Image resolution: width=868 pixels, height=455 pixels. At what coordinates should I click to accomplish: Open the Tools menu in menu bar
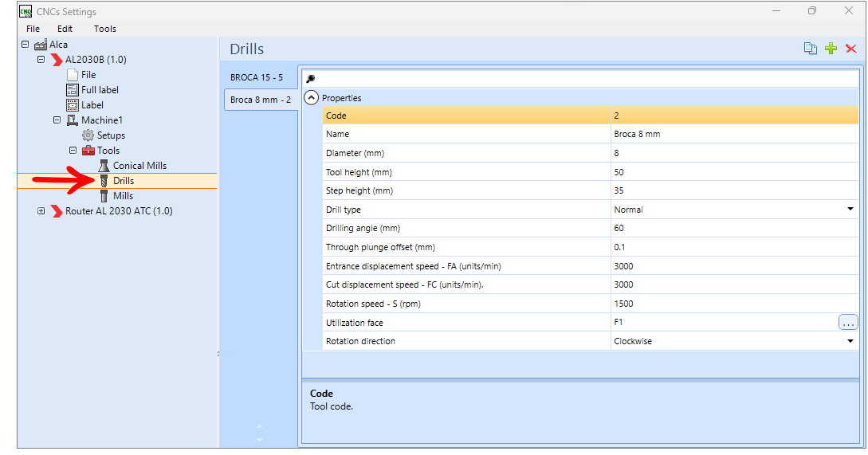point(104,29)
